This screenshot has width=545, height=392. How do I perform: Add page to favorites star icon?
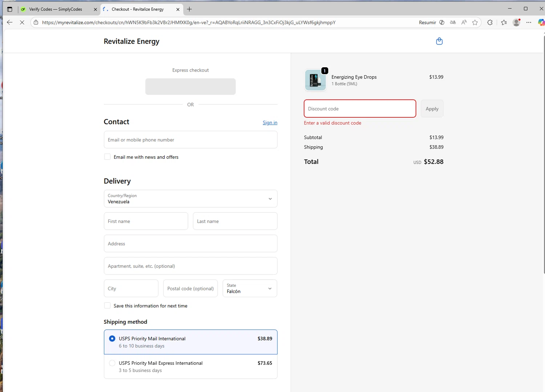click(x=475, y=22)
